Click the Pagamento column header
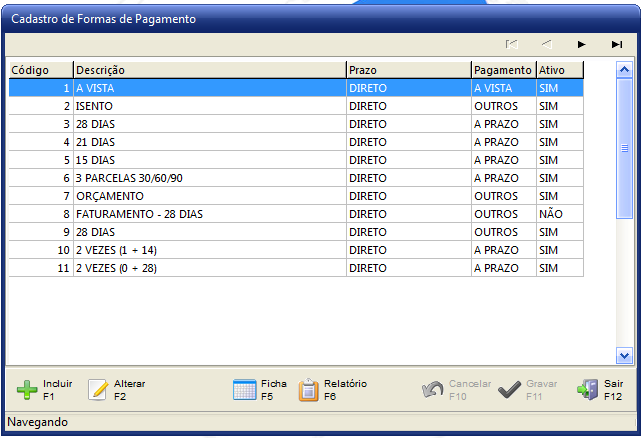 504,70
